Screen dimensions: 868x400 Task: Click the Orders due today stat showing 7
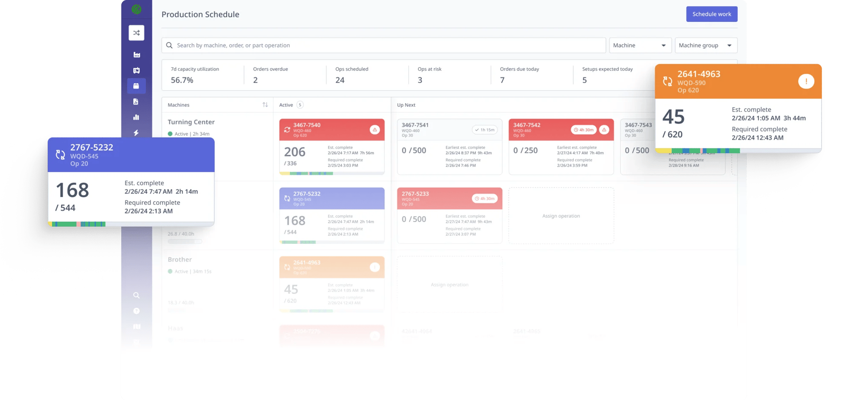pos(519,75)
